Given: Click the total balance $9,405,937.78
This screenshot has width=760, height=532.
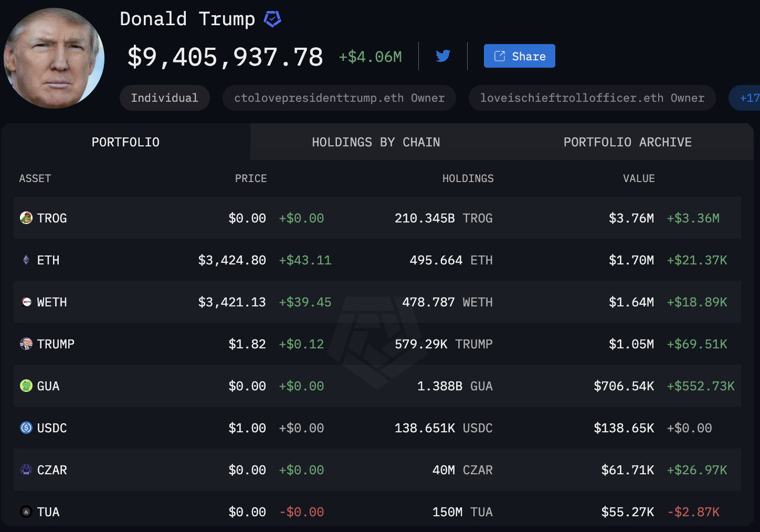Looking at the screenshot, I should [x=225, y=57].
